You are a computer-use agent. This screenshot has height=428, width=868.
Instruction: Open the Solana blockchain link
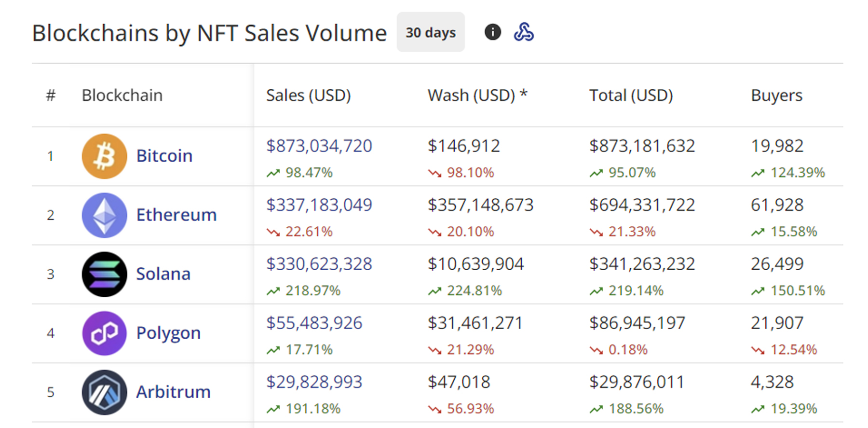coord(163,274)
